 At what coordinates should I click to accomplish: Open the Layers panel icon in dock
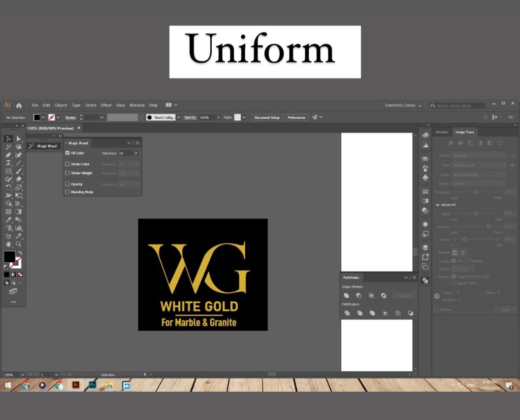tap(425, 248)
